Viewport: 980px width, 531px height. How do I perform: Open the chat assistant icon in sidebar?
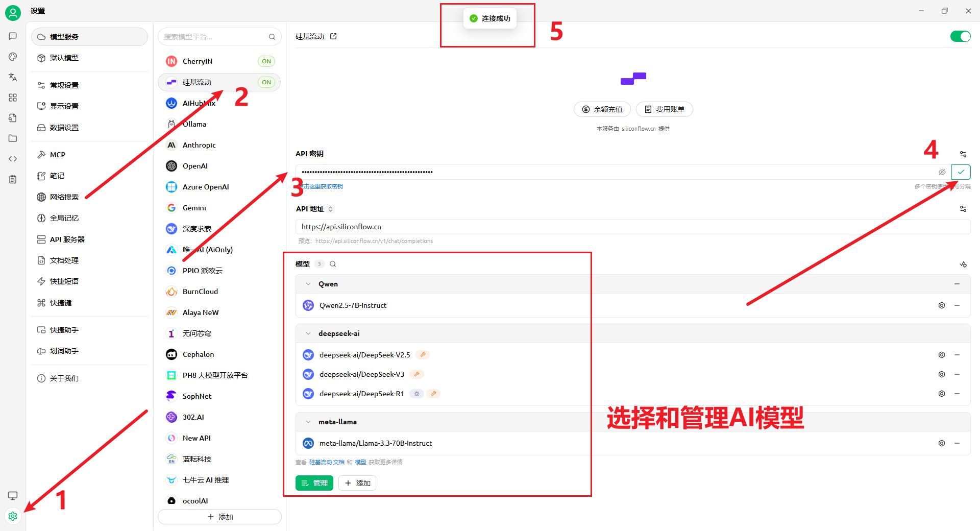(13, 36)
